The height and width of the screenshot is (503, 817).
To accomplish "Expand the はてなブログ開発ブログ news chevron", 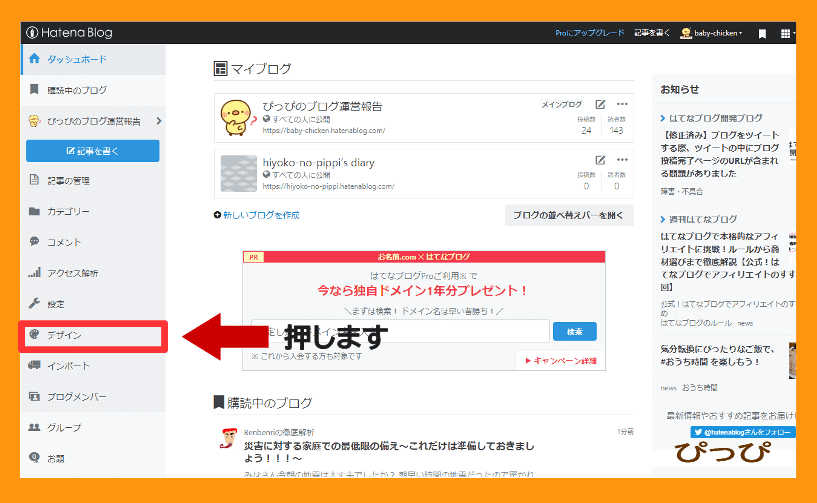I will 663,118.
